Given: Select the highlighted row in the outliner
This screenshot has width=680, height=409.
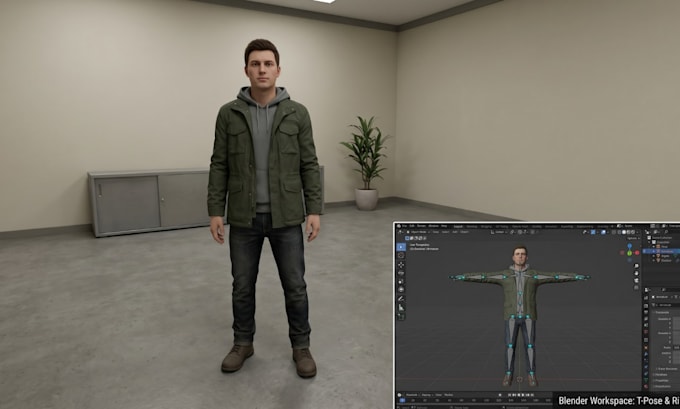Looking at the screenshot, I should point(661,251).
